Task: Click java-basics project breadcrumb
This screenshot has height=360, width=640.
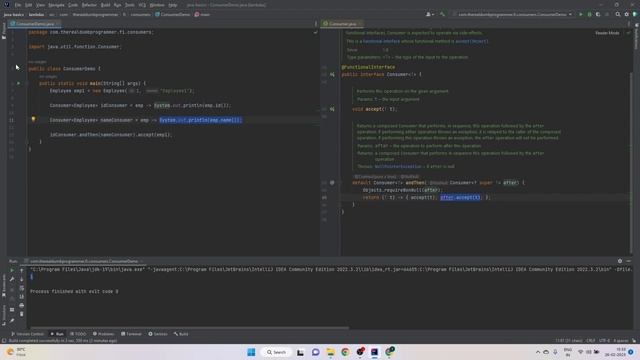Action: (x=14, y=14)
